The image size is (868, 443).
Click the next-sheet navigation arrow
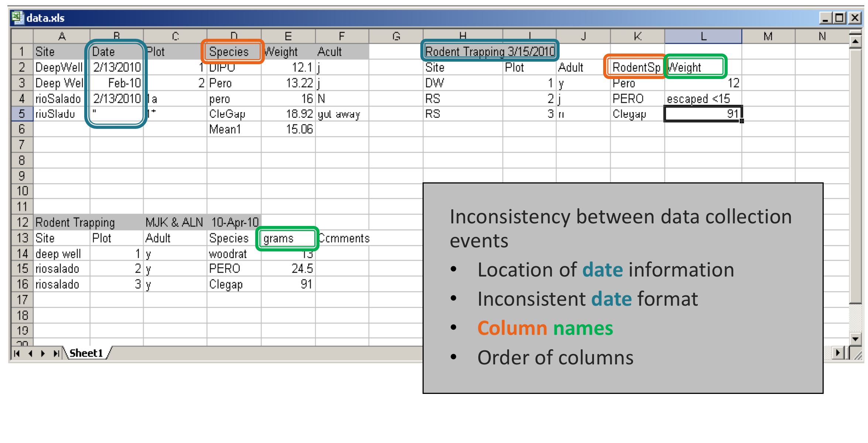coord(43,353)
